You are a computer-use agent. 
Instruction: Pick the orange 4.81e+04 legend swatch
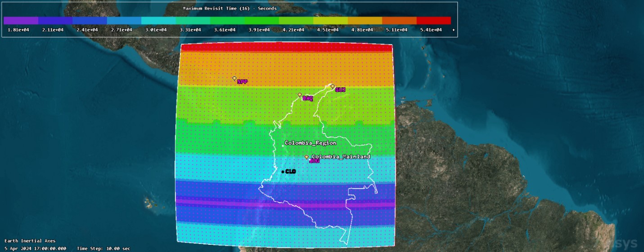click(x=365, y=21)
